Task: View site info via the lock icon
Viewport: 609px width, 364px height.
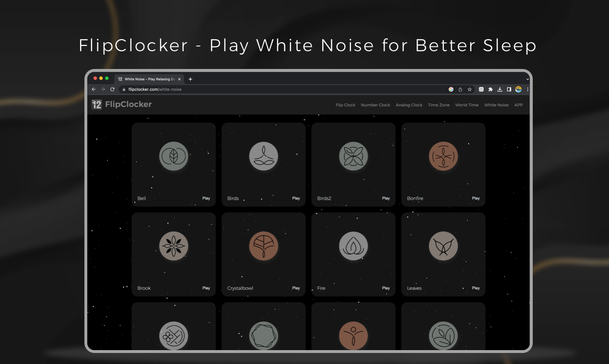Action: click(x=124, y=89)
